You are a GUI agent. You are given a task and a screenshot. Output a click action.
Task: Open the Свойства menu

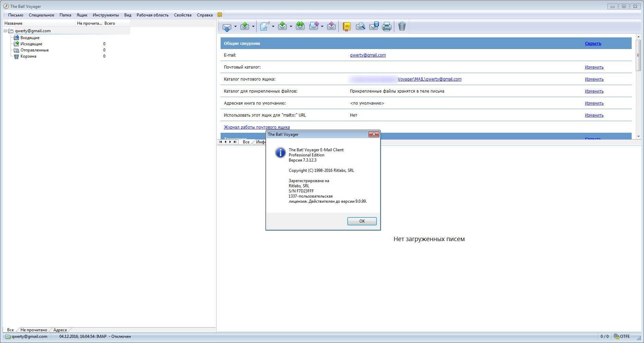coord(183,15)
